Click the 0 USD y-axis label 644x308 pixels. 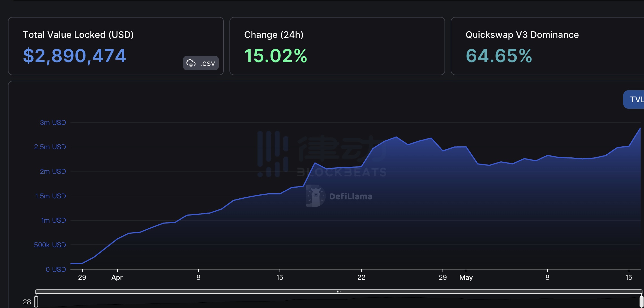56,269
